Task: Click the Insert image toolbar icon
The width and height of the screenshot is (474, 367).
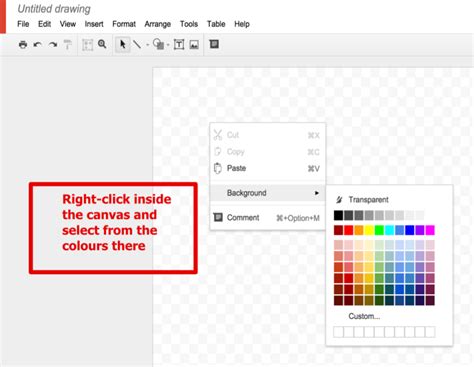Action: pyautogui.click(x=194, y=45)
